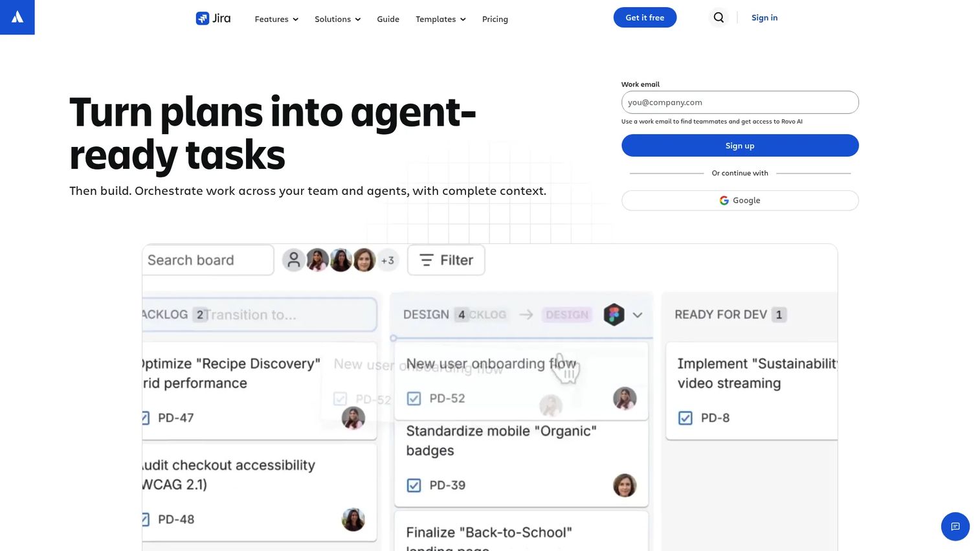Click the search magnifier icon
This screenshot has height=551, width=980.
tap(718, 17)
